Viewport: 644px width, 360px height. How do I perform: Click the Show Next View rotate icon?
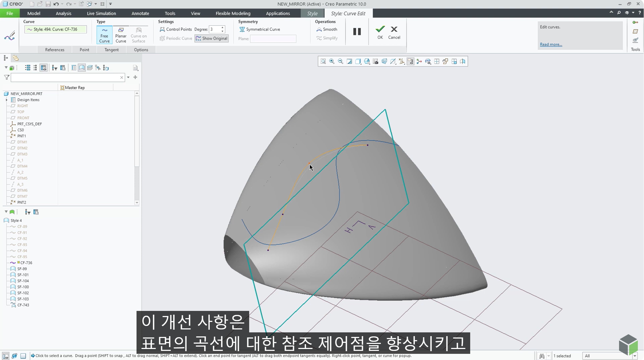[445, 61]
